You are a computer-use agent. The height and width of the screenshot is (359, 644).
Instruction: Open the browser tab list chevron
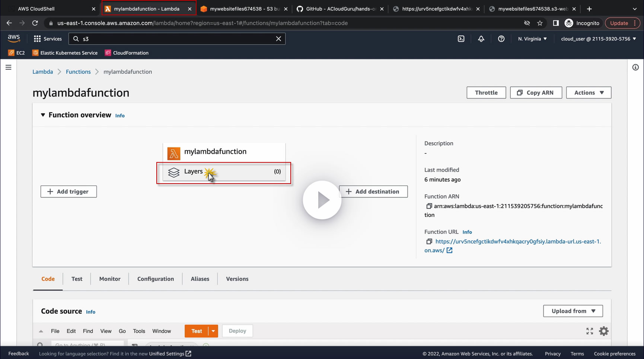(x=635, y=9)
